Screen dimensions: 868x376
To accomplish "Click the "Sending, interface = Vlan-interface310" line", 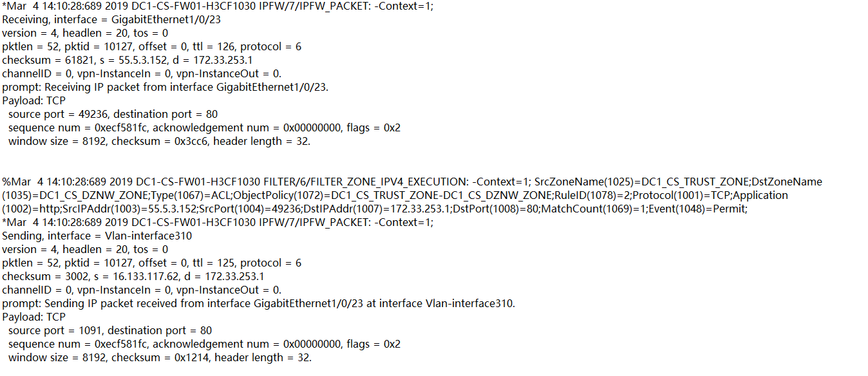I will [97, 236].
